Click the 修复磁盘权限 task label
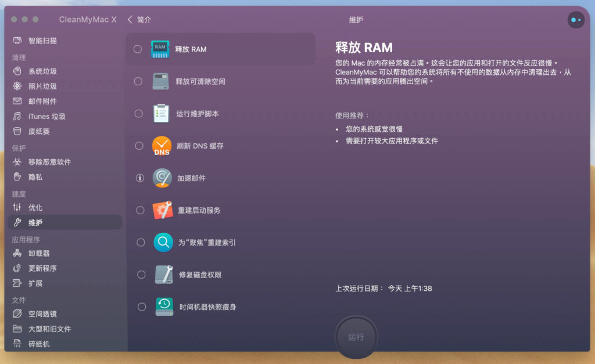Screen dimensions: 595x364 (x=200, y=275)
